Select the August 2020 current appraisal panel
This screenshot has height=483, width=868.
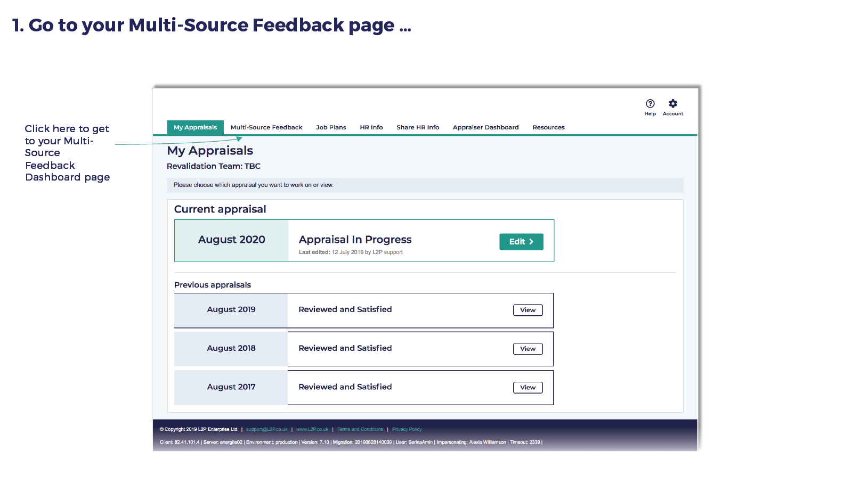click(231, 240)
